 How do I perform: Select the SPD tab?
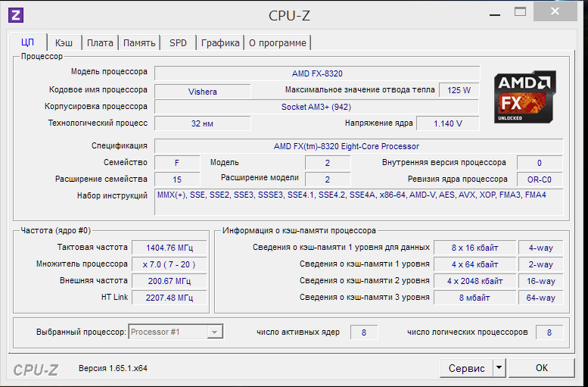tap(178, 43)
